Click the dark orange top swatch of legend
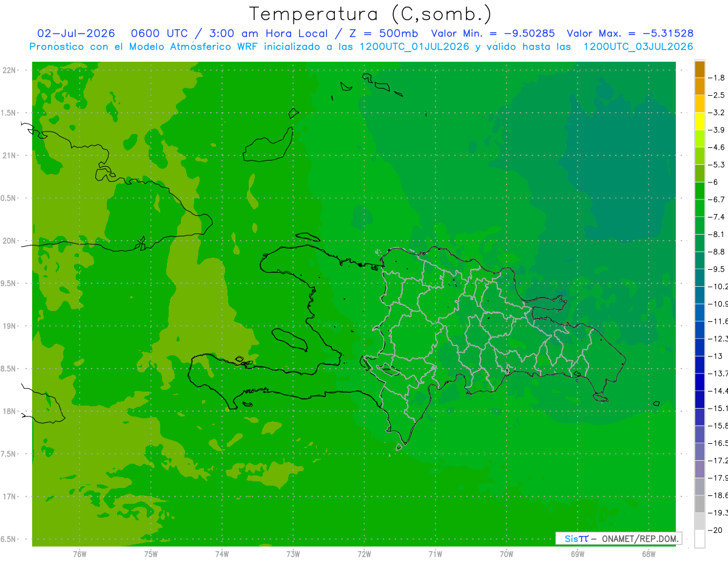 [699, 69]
